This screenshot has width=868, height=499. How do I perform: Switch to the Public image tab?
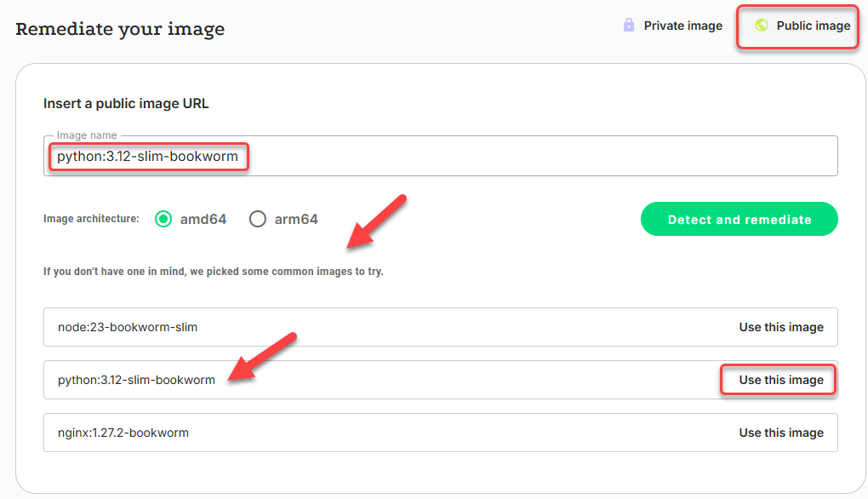(802, 26)
